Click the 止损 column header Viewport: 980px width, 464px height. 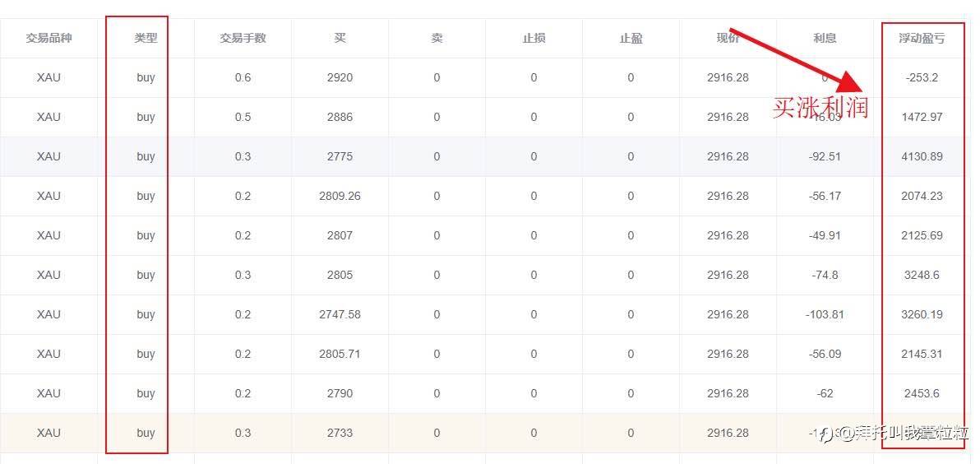(x=534, y=38)
